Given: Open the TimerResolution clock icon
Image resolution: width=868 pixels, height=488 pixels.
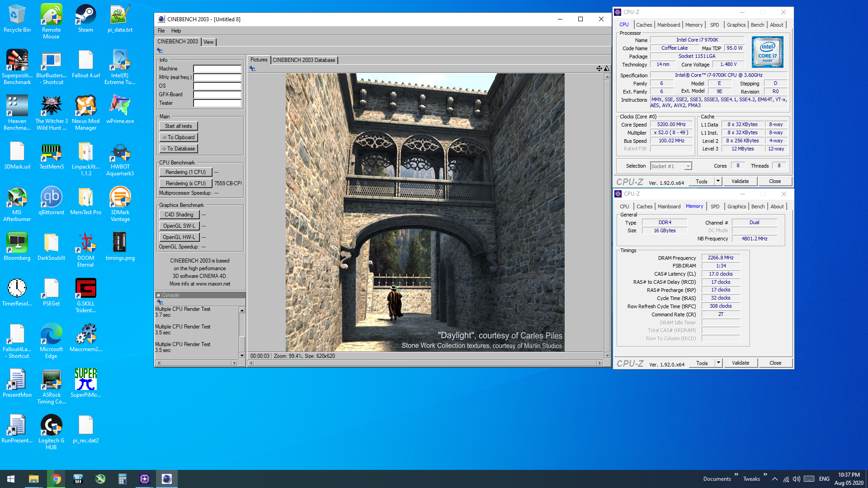Looking at the screenshot, I should tap(17, 292).
